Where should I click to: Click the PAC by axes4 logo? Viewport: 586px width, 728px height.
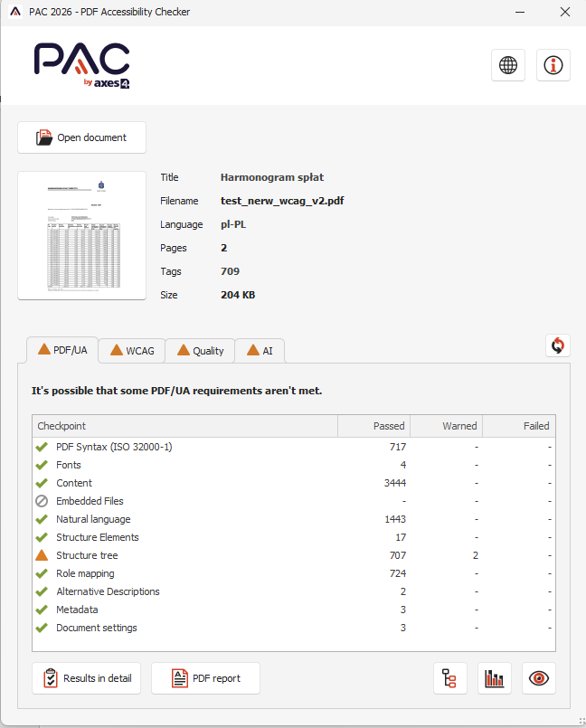tap(81, 65)
